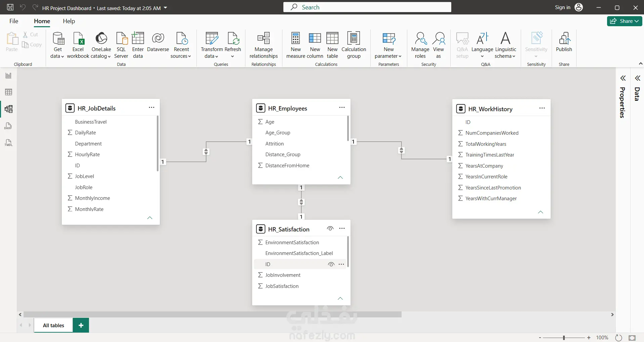Image resolution: width=644 pixels, height=342 pixels.
Task: Open TMDL view in sidebar
Action: pos(8,143)
